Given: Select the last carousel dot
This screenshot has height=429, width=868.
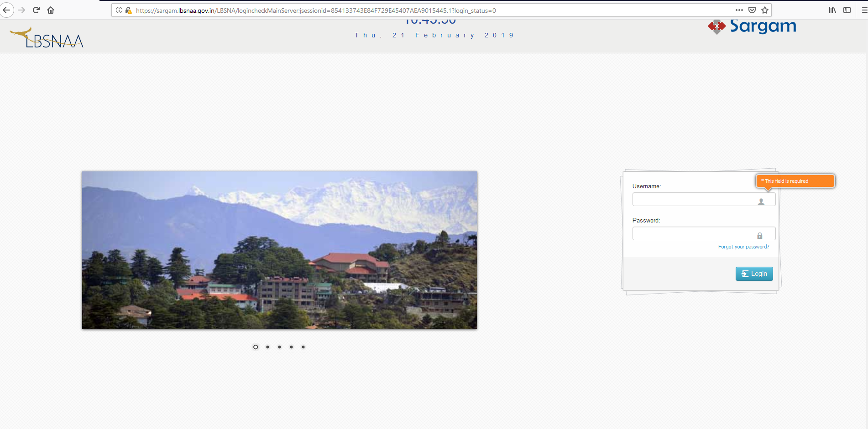Looking at the screenshot, I should tap(303, 347).
